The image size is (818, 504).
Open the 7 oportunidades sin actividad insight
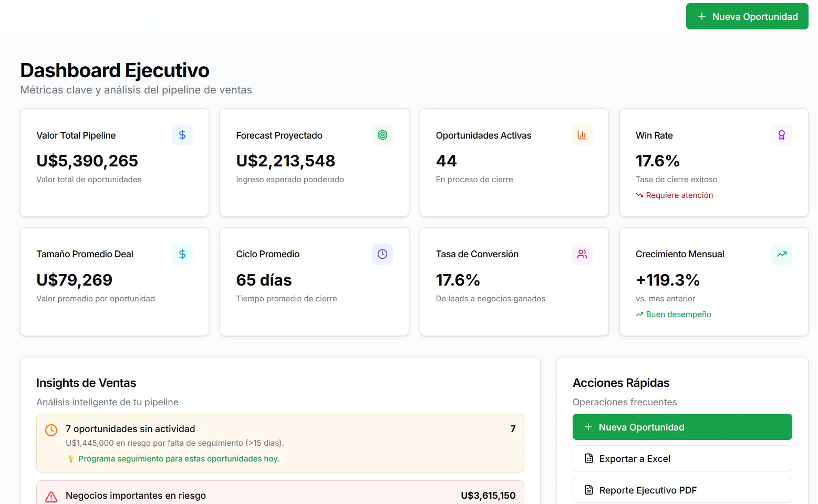tap(280, 443)
